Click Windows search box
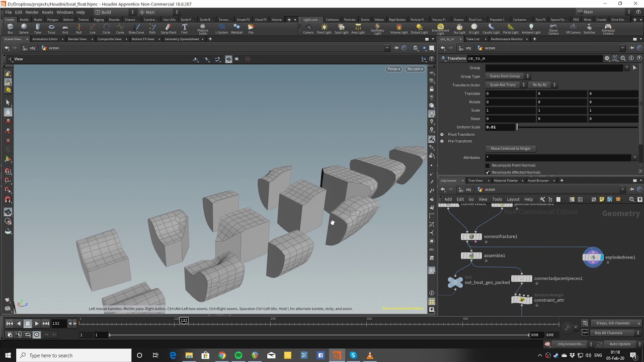644x362 pixels. pos(73,355)
